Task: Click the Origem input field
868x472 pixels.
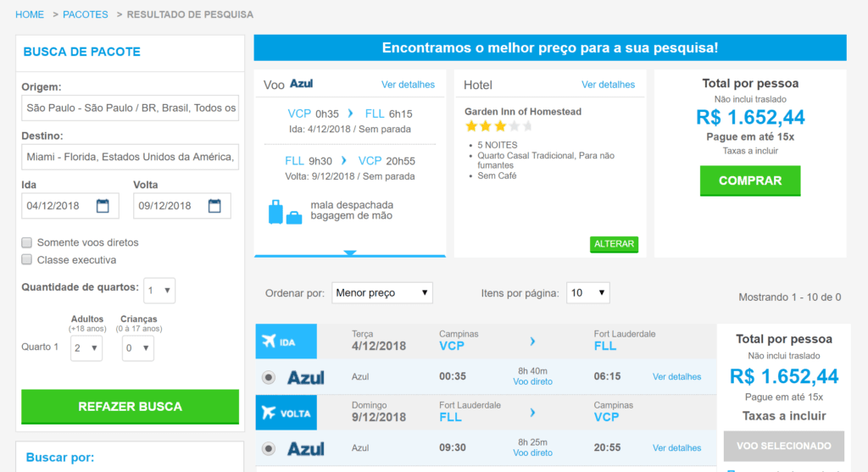Action: click(x=130, y=108)
